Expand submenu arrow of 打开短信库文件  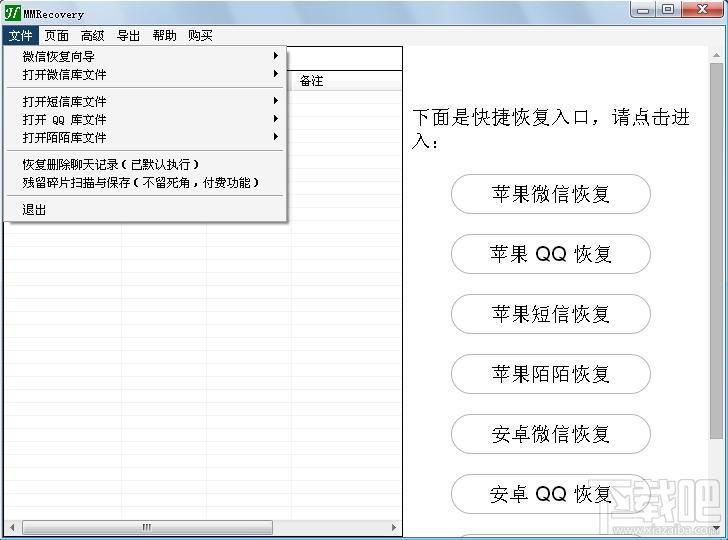click(276, 101)
